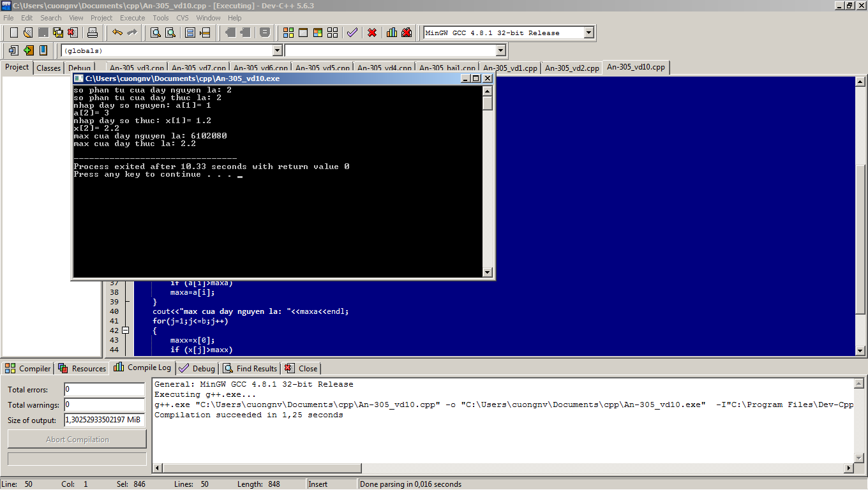Open the compiler set MinGW GCC dropdown
This screenshot has height=490, width=868.
click(x=588, y=33)
